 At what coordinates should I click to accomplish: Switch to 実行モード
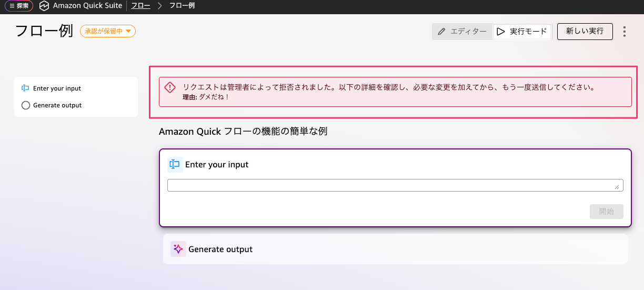[x=522, y=32]
